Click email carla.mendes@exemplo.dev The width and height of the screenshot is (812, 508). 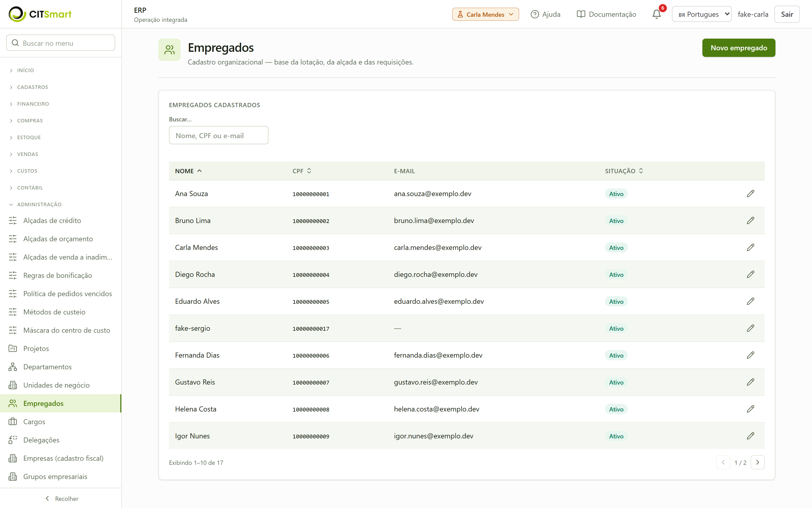(437, 247)
